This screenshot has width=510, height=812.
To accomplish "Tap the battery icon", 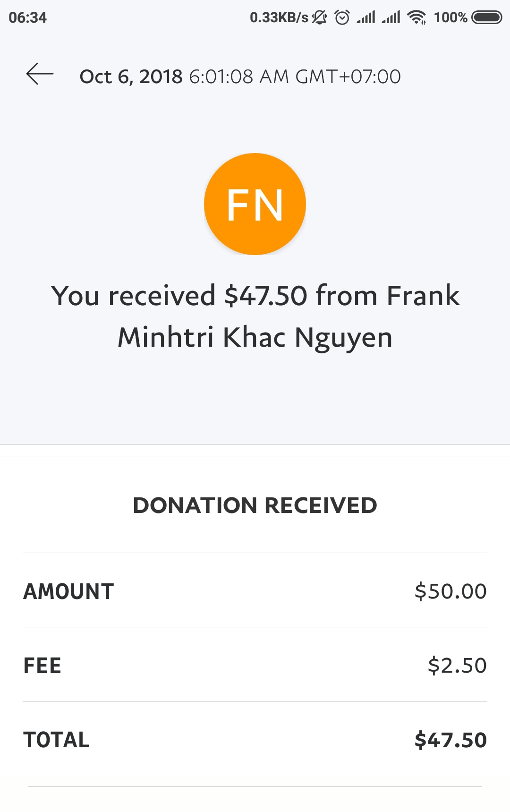I will (x=487, y=17).
